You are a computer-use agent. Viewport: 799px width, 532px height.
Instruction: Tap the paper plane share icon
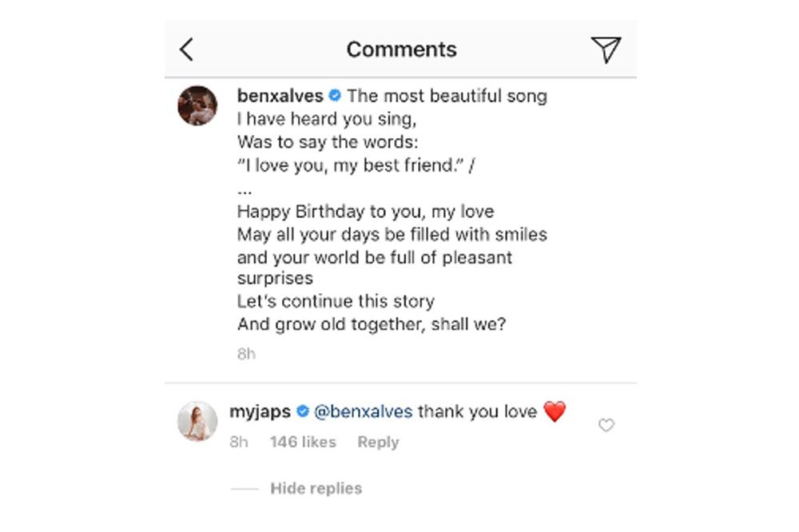[606, 50]
